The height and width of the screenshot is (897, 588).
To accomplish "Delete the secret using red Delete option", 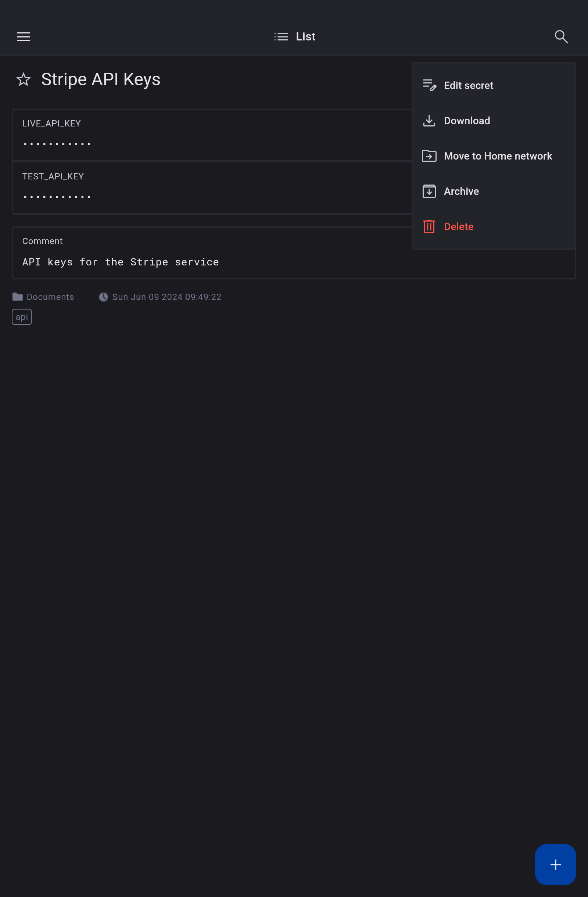I will 458,226.
